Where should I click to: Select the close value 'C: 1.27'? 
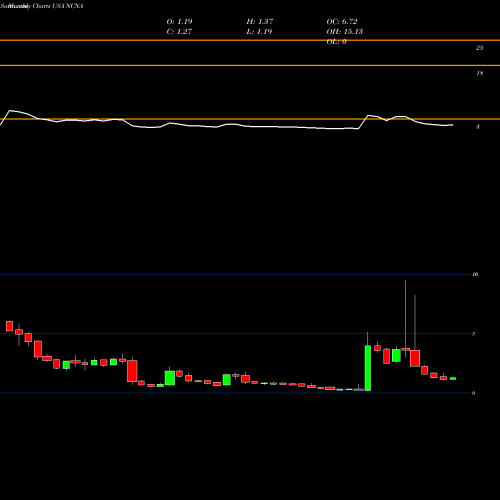pyautogui.click(x=179, y=31)
